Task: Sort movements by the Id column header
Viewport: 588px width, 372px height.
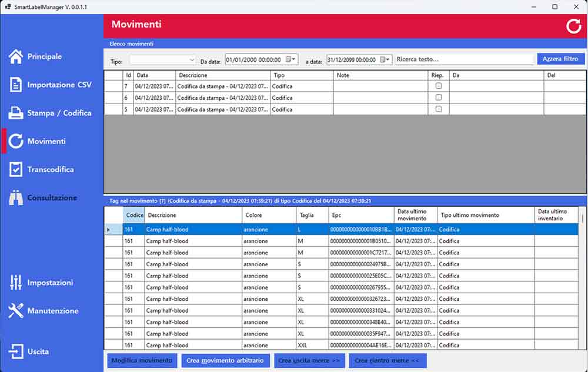Action: click(x=128, y=75)
